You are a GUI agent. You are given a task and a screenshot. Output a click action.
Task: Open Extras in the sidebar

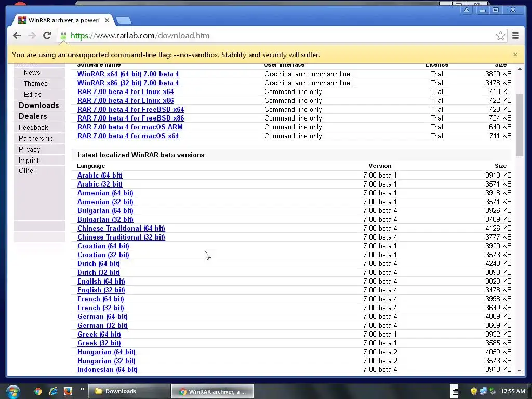click(x=33, y=95)
